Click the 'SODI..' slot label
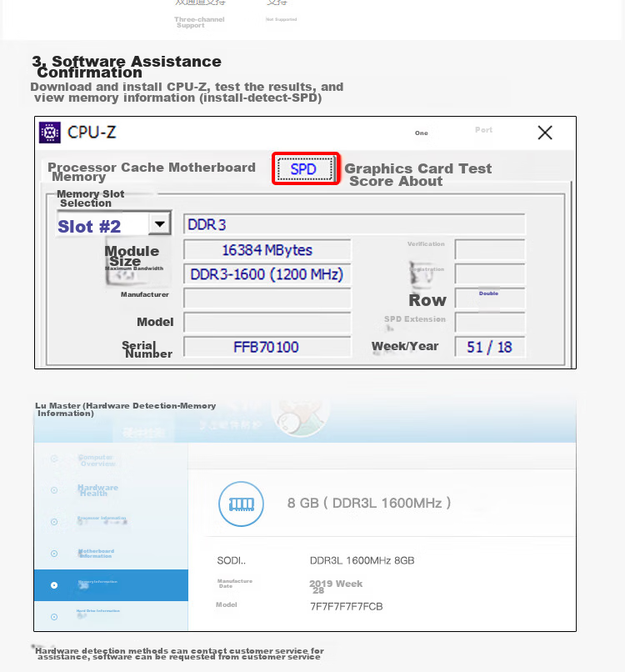Screen dimensions: 625x672 [232, 560]
